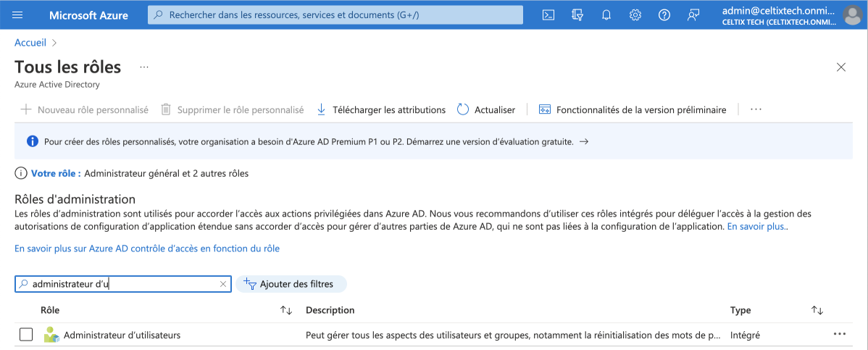Viewport: 868px width, 350px height.
Task: Open the notifications bell
Action: click(606, 15)
